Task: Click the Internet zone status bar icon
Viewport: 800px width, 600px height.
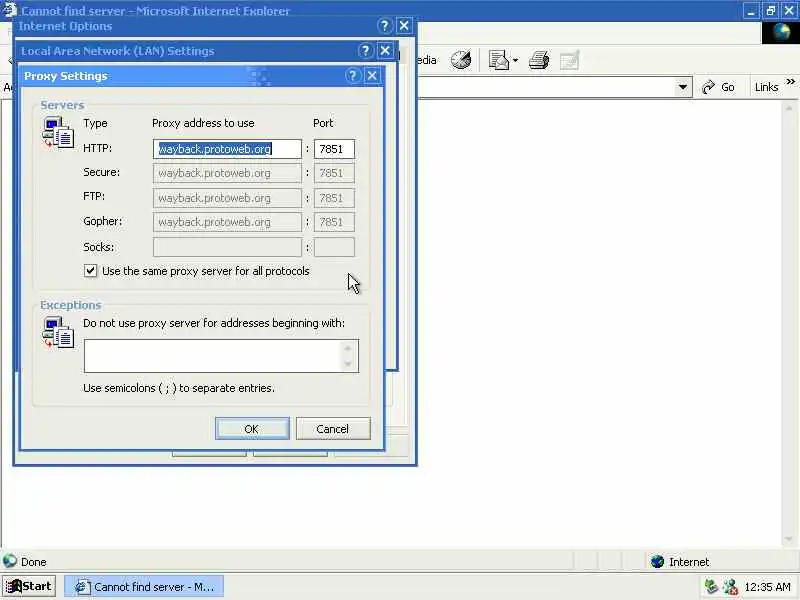Action: (658, 562)
